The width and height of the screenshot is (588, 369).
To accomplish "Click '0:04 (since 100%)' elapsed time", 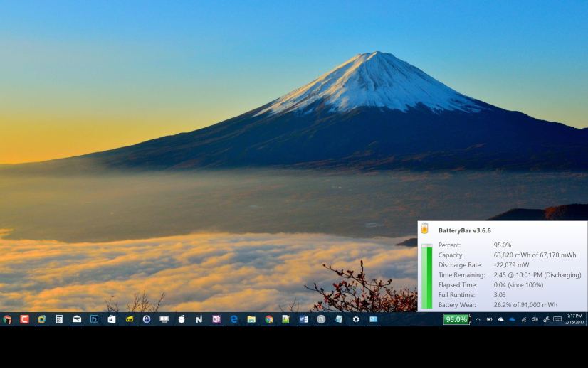I will pos(518,285).
